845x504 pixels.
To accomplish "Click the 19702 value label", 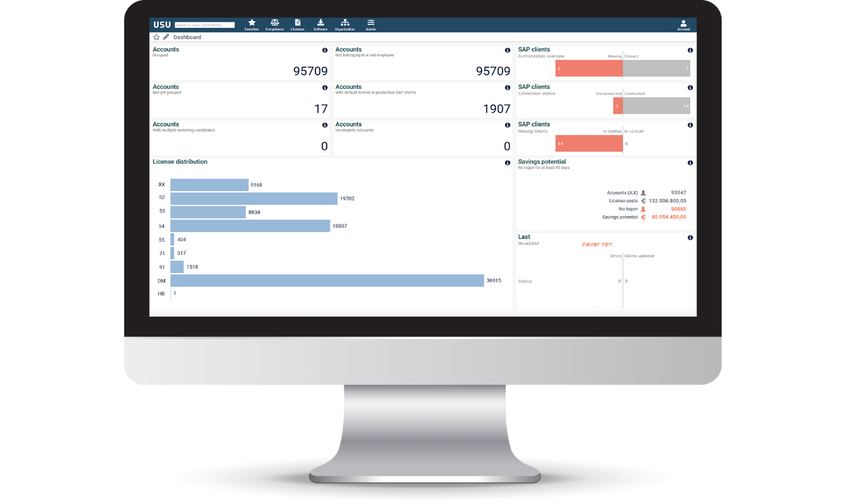I will coord(347,199).
